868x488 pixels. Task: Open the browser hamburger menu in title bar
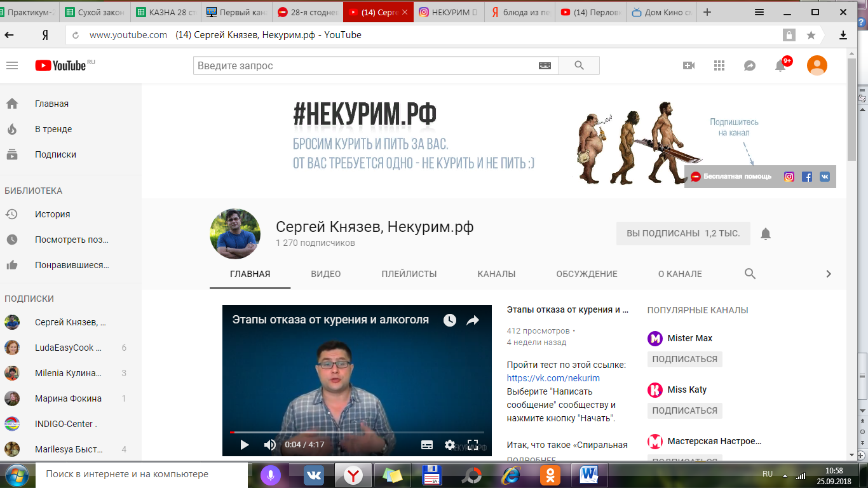[759, 12]
